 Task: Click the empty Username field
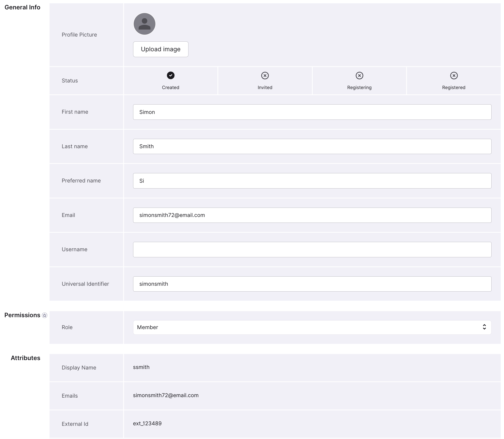pos(312,250)
